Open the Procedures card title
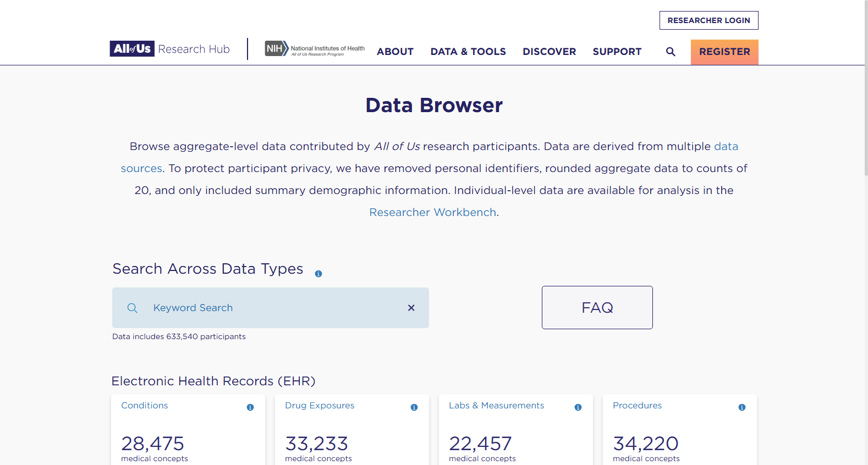This screenshot has height=465, width=868. (x=637, y=406)
